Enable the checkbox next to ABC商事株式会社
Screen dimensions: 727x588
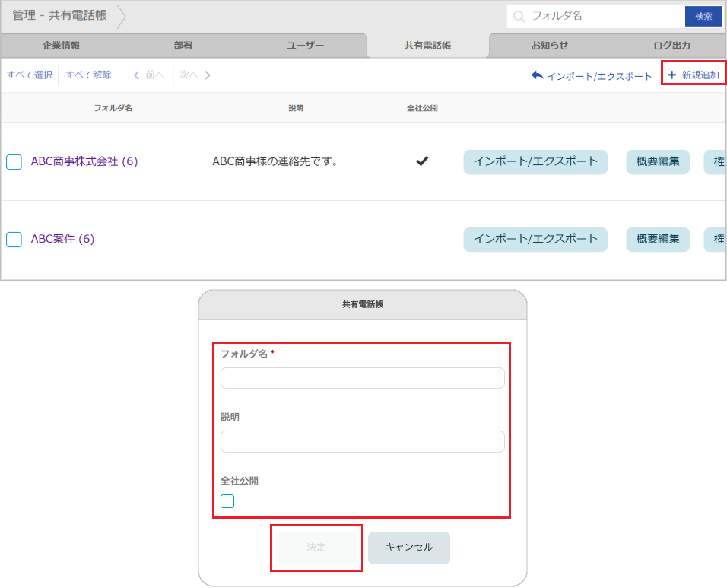(13, 162)
